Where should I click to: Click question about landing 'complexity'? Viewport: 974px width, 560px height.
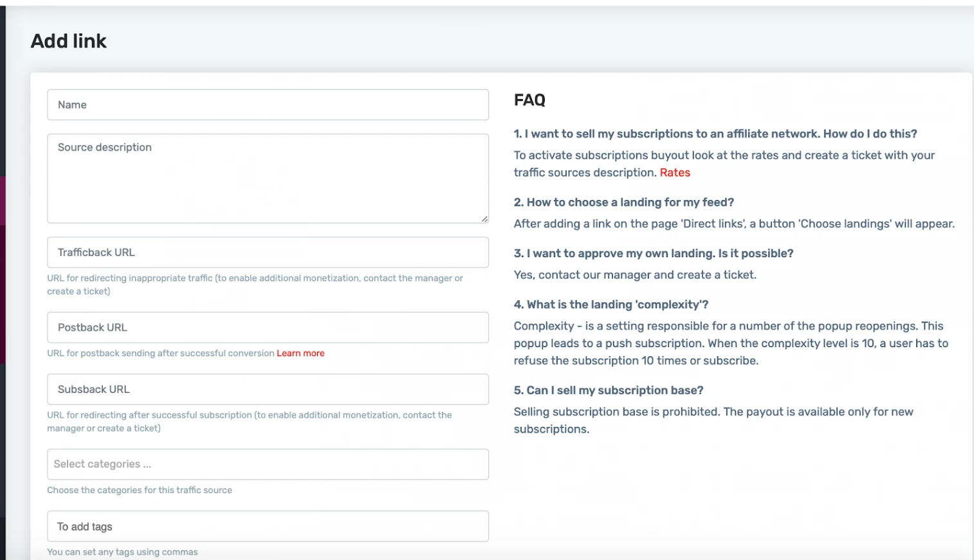click(x=611, y=305)
